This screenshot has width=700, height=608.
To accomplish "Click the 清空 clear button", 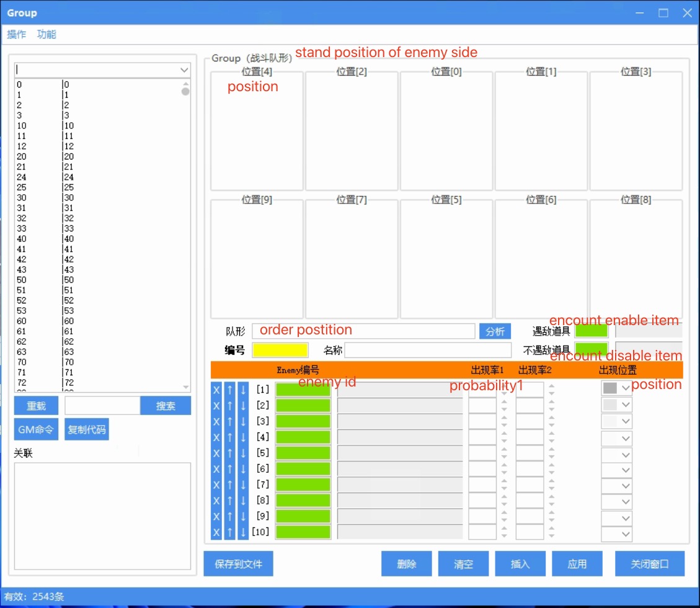I will 463,564.
